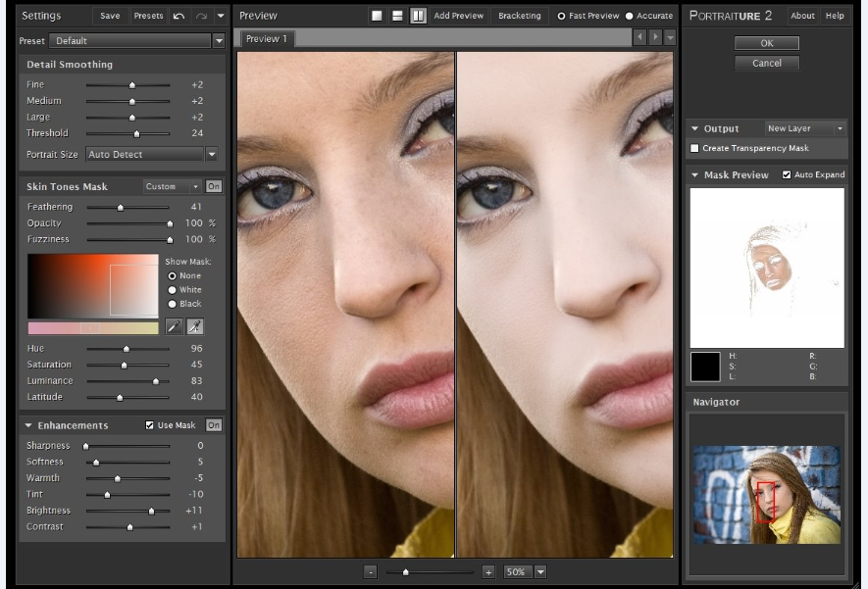Adjust the Warmth slider

[118, 478]
